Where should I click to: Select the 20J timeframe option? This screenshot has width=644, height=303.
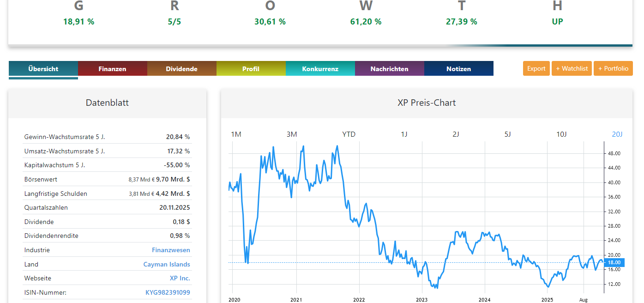click(x=617, y=134)
